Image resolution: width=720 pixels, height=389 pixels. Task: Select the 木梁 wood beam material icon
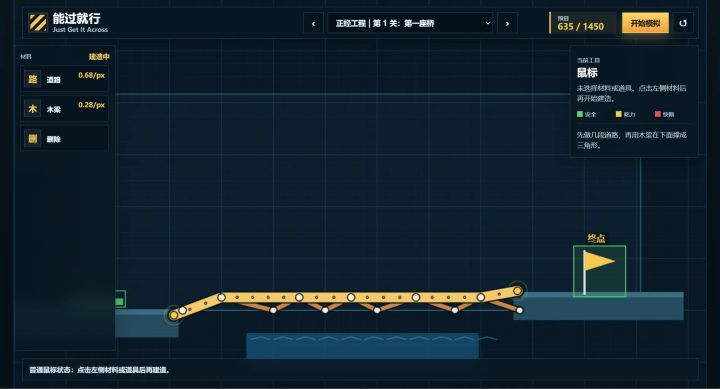pos(33,109)
